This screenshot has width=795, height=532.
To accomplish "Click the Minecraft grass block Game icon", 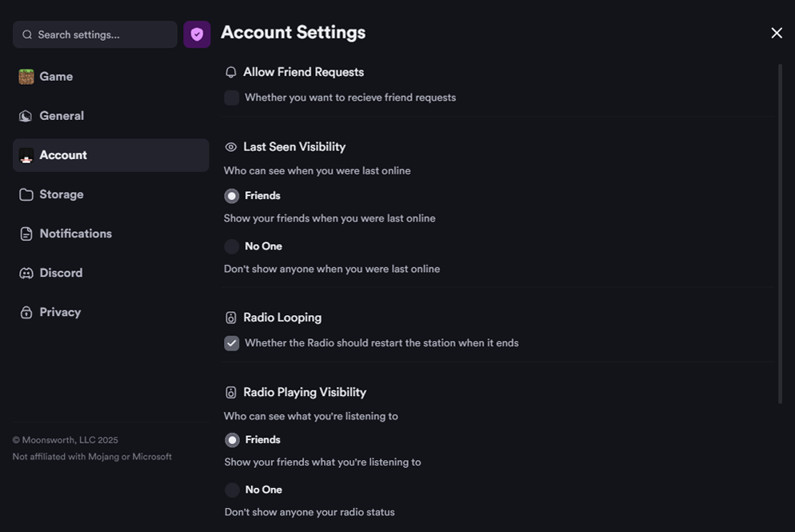I will coord(26,77).
